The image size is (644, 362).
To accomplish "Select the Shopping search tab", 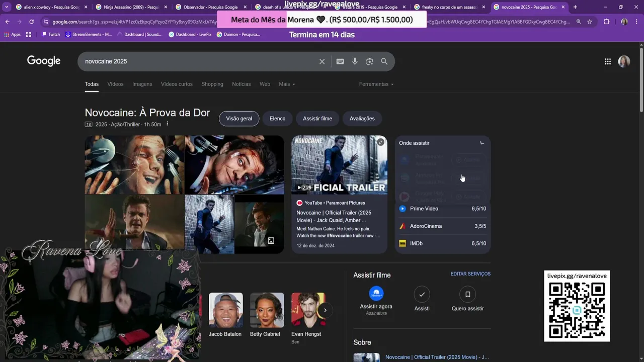I will tap(212, 84).
